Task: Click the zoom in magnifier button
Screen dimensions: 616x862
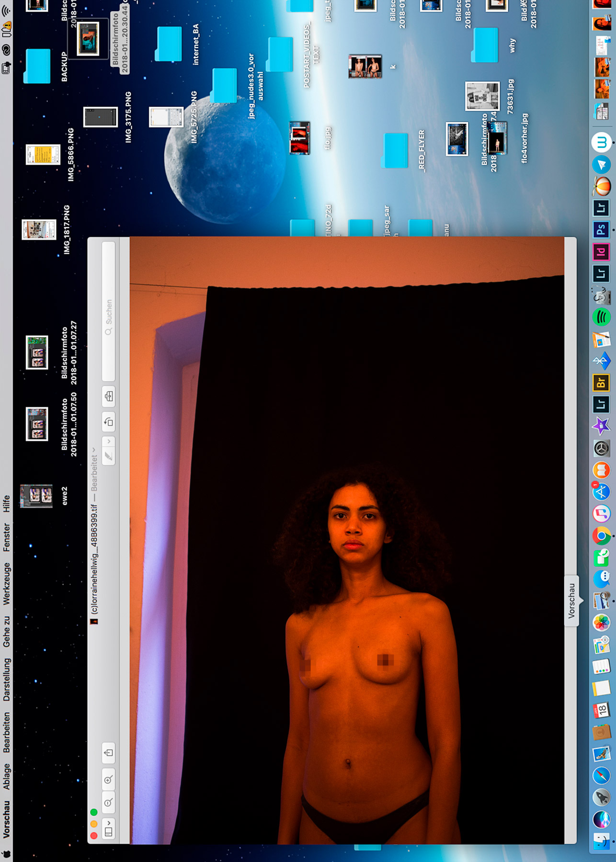Action: point(109,780)
